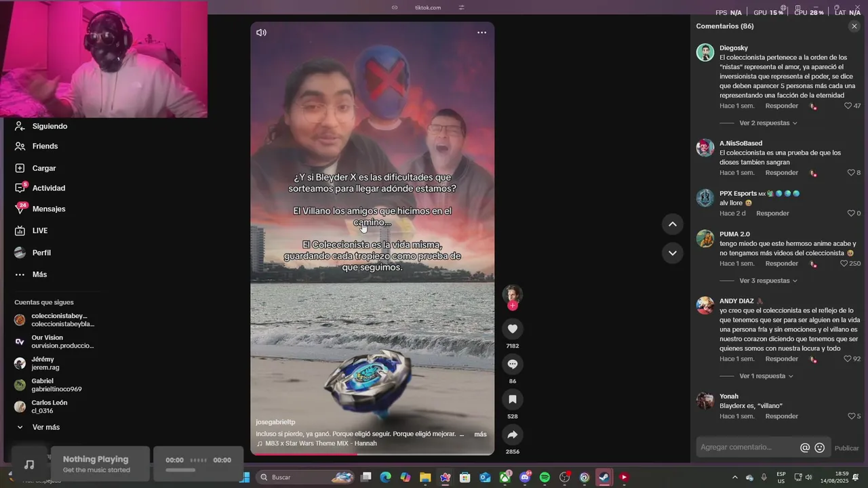Open Diegosky's profile avatar
The image size is (868, 488).
point(705,53)
